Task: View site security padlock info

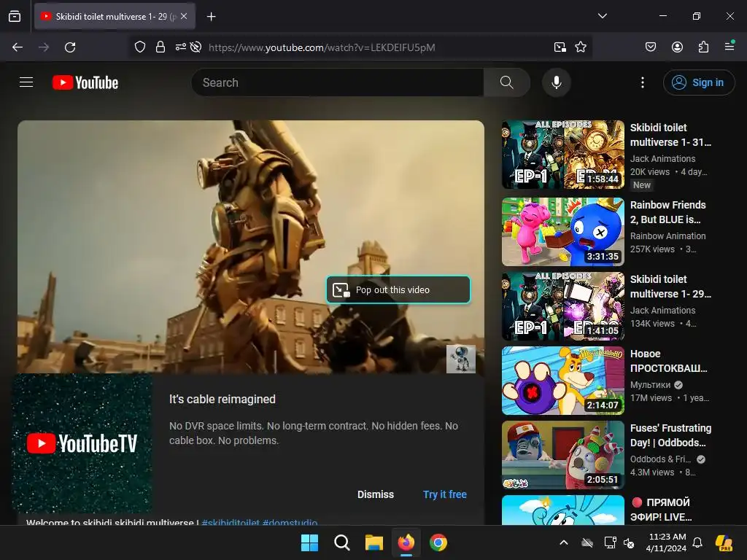Action: [160, 47]
